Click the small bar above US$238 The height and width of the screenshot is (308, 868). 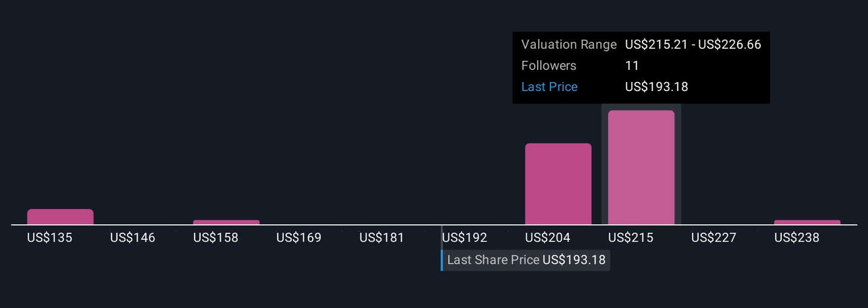click(807, 222)
